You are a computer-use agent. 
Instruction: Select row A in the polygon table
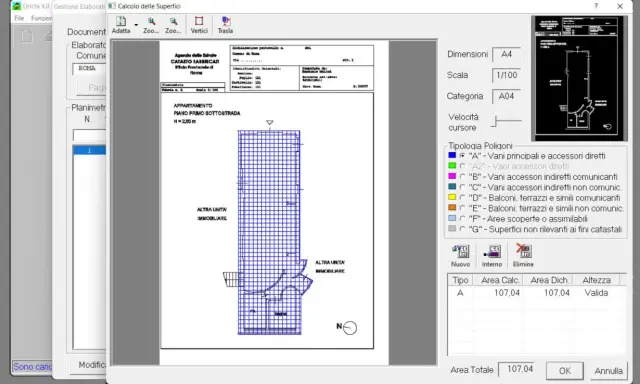click(x=536, y=293)
